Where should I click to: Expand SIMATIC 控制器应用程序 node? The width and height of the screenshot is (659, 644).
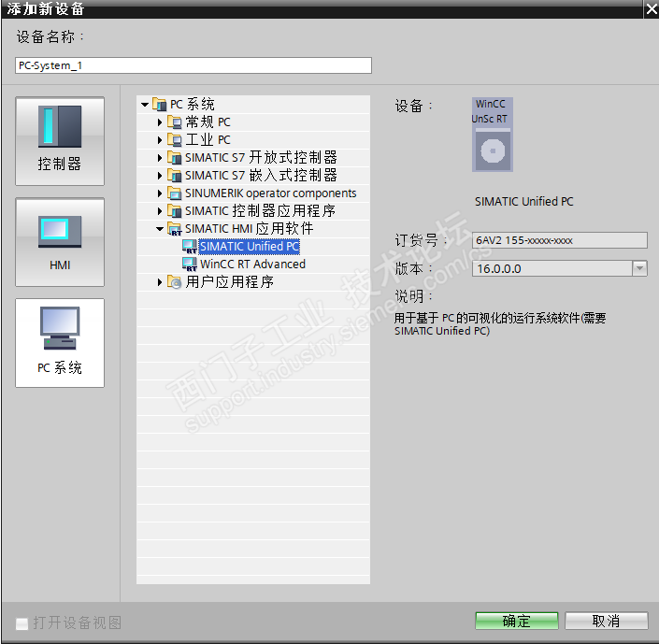click(160, 211)
